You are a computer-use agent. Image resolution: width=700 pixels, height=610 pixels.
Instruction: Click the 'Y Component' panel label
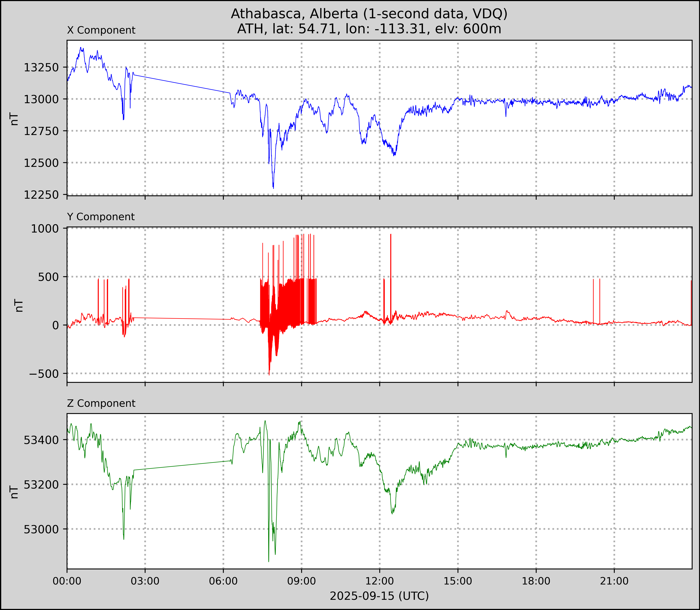[101, 217]
